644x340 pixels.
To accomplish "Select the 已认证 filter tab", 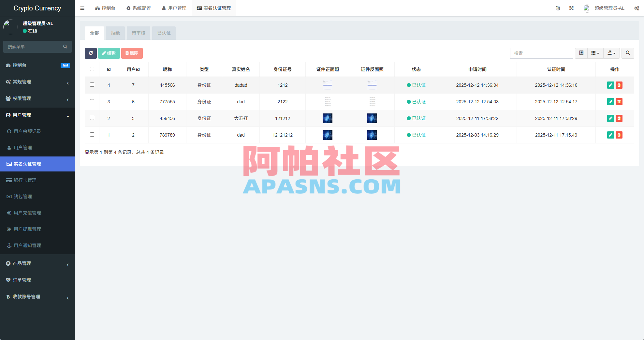I will tap(164, 33).
